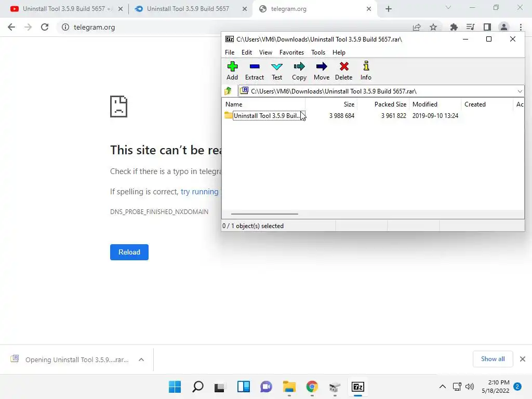Reload the page with toolbar refresh icon
The width and height of the screenshot is (532, 399).
pyautogui.click(x=45, y=27)
